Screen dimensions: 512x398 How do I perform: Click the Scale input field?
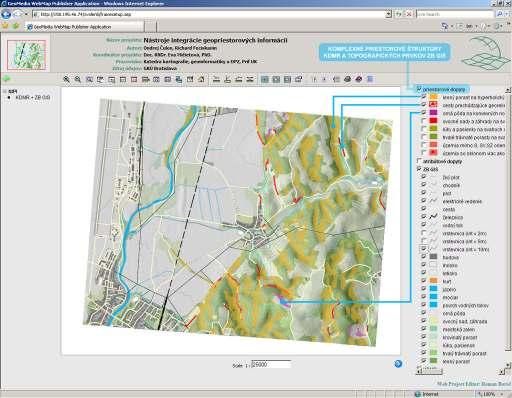[271, 364]
